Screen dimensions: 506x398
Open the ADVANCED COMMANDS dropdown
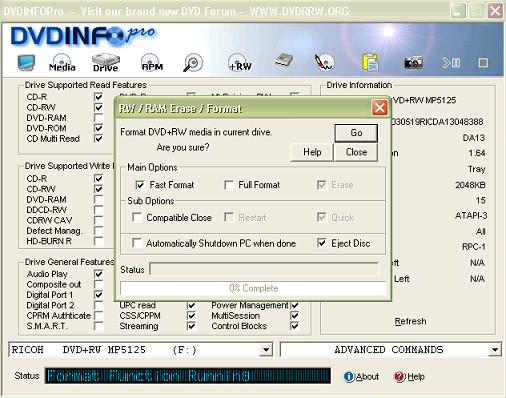pos(495,350)
